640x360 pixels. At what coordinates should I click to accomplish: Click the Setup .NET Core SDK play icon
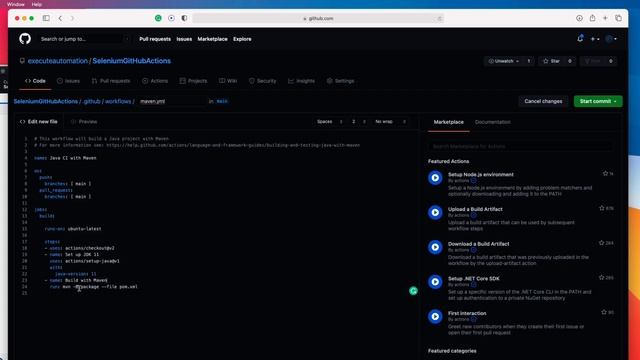pyautogui.click(x=435, y=282)
